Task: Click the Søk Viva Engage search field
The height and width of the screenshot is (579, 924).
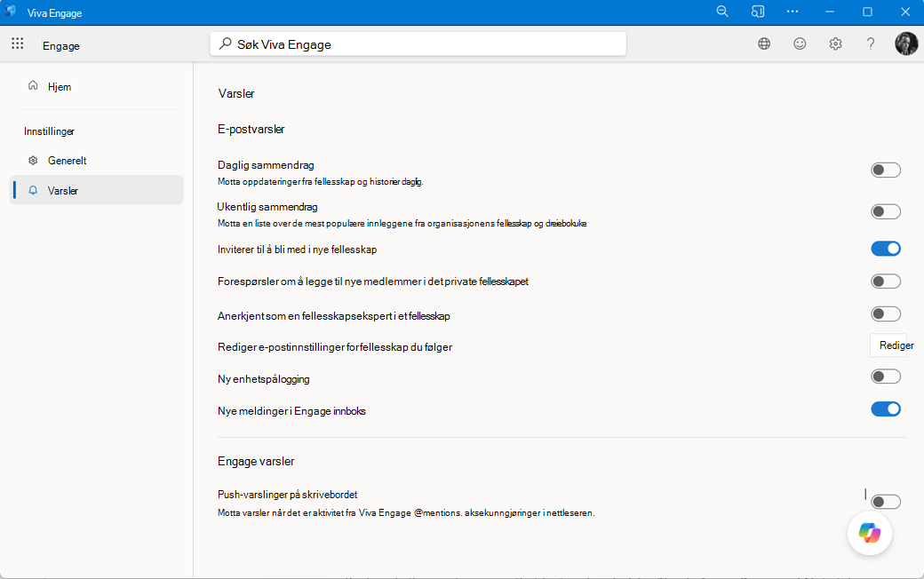Action: coord(418,44)
